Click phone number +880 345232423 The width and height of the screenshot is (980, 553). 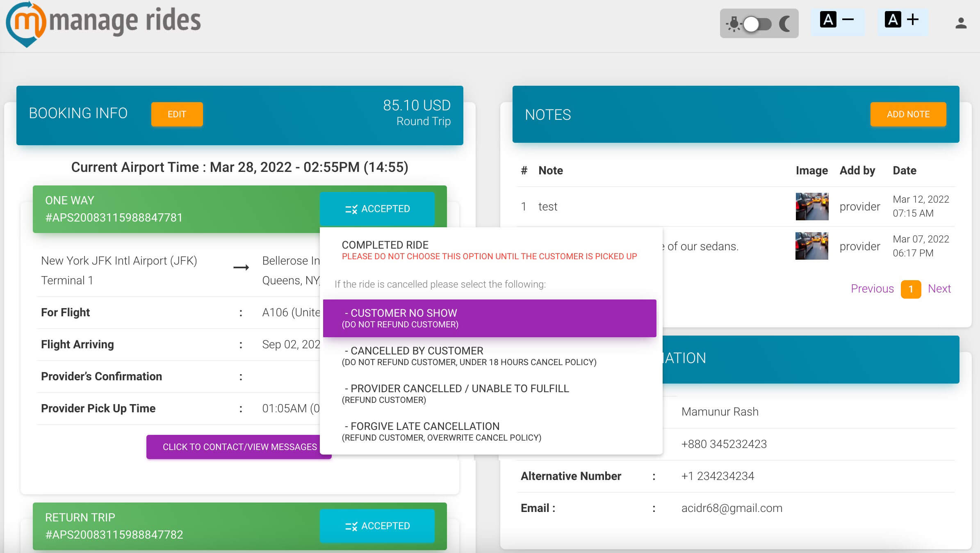pos(724,444)
